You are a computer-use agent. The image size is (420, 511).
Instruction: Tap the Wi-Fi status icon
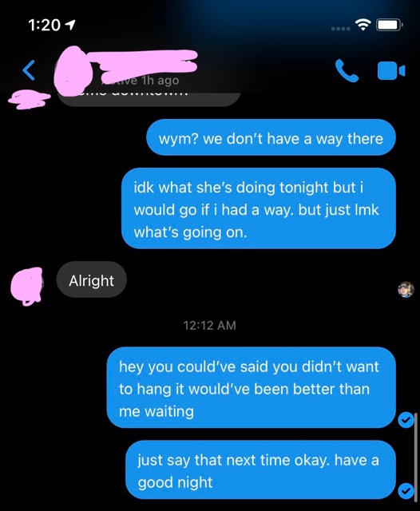tap(363, 25)
